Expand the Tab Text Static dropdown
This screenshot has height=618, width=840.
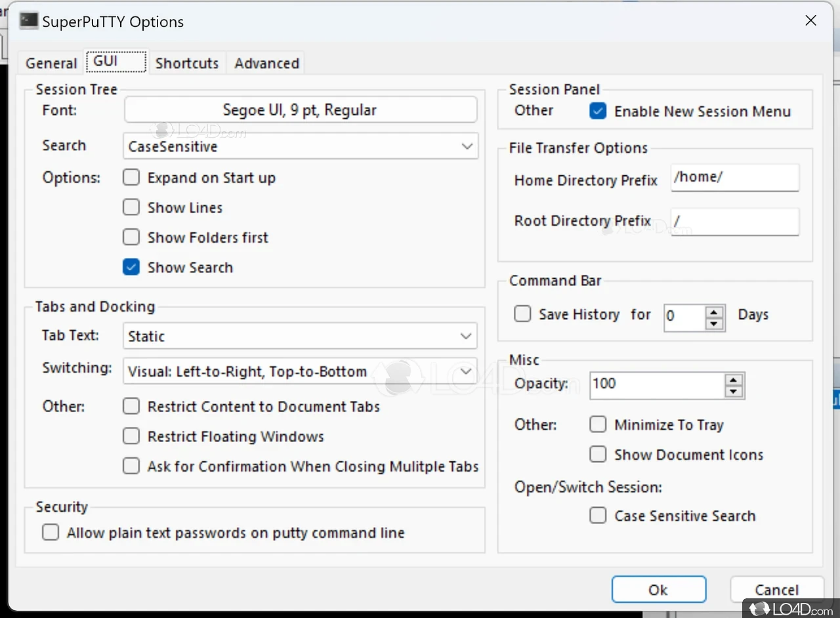point(300,337)
